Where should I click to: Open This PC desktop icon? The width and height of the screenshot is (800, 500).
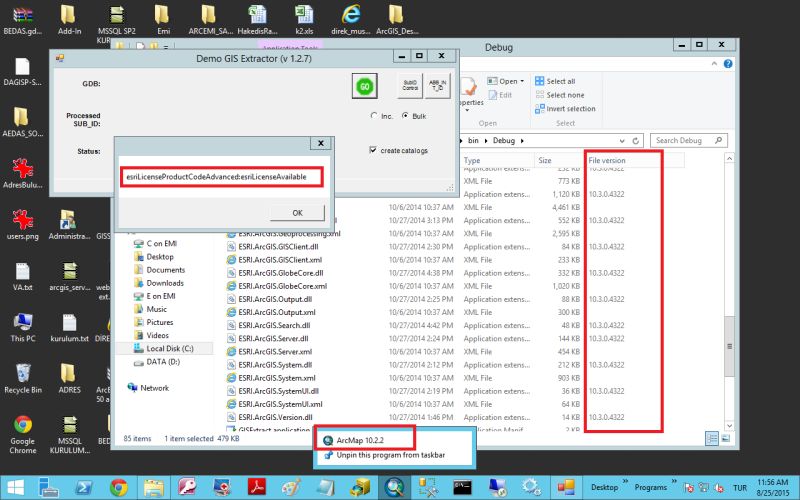[x=22, y=327]
